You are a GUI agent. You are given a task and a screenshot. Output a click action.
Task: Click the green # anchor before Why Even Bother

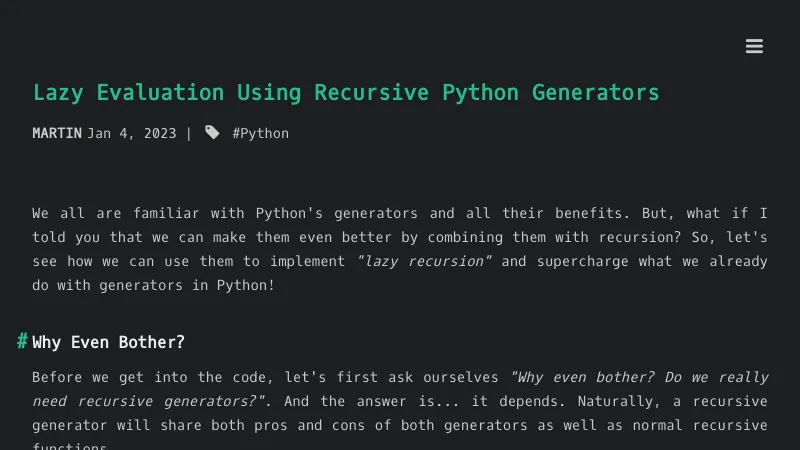pos(22,341)
